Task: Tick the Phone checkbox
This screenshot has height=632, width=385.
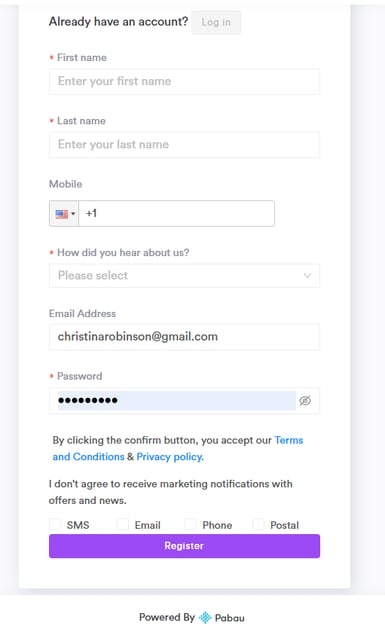Action: point(190,524)
